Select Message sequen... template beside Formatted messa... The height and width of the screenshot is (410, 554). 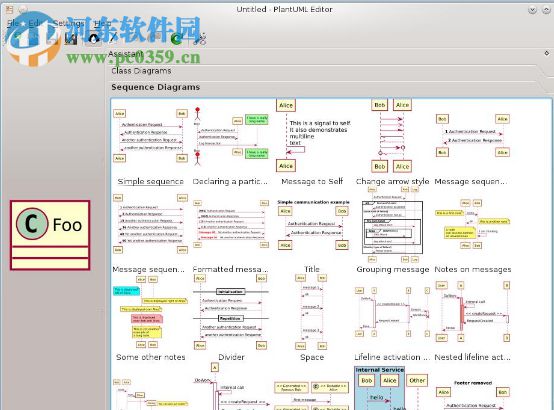149,233
